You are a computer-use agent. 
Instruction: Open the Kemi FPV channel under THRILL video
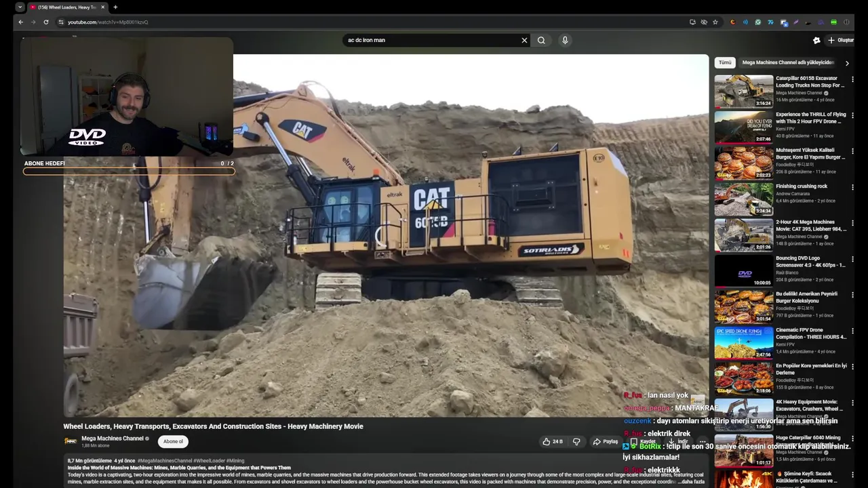coord(785,129)
